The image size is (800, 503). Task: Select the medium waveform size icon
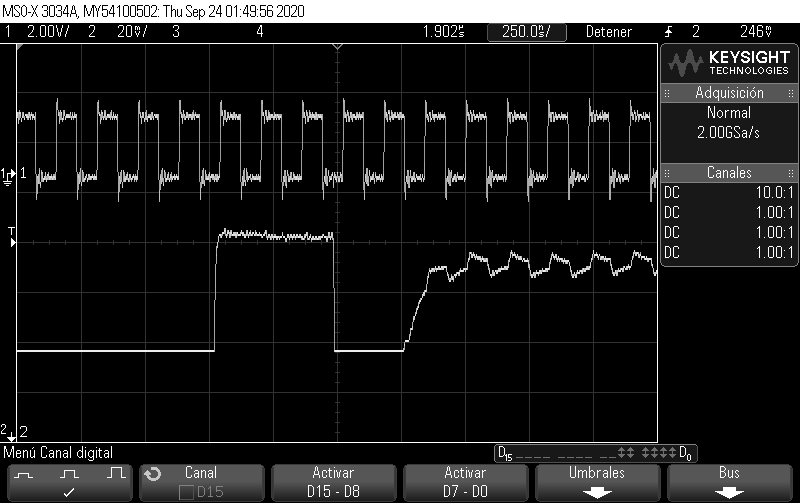[x=69, y=474]
